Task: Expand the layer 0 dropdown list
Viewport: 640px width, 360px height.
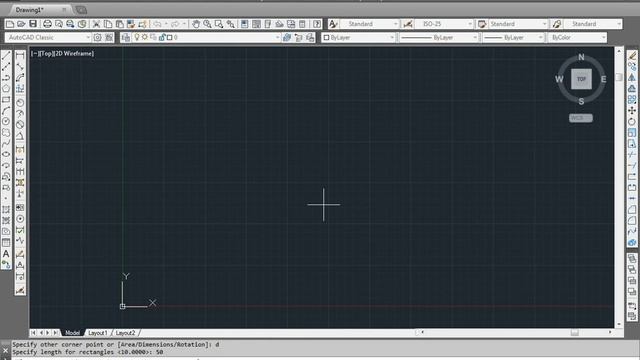Action: [277, 38]
